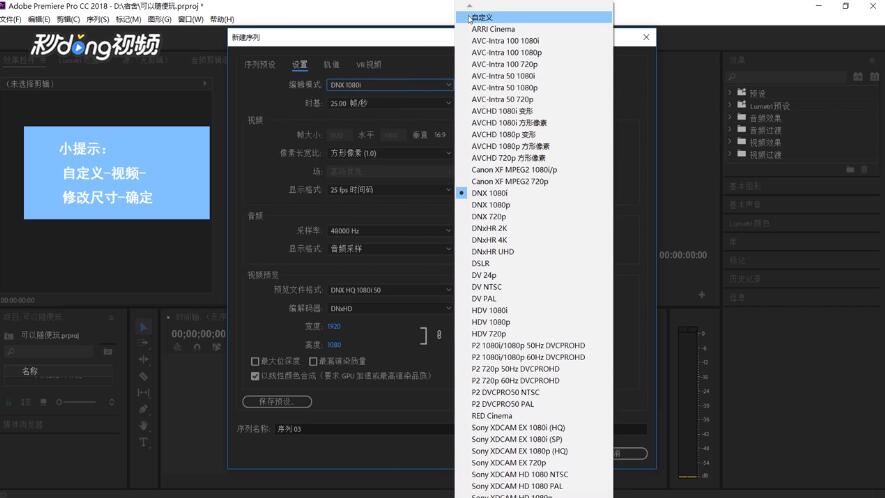This screenshot has height=498, width=885.
Task: Click the sort icons button in project panel
Action: click(x=111, y=402)
